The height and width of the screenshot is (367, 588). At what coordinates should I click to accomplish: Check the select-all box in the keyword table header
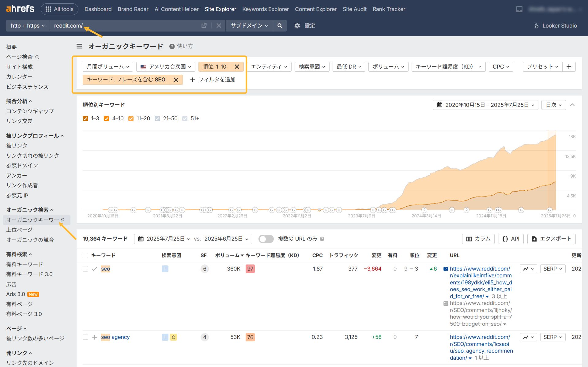(85, 255)
